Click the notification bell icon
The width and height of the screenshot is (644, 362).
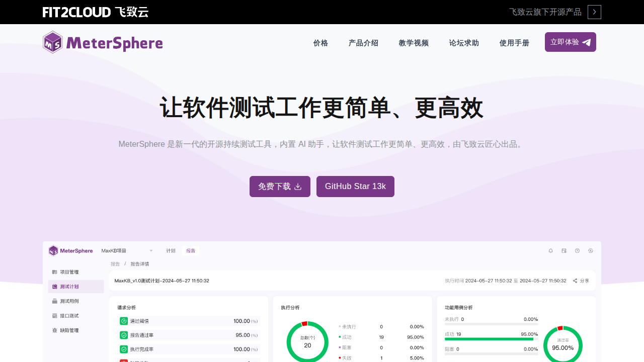550,250
